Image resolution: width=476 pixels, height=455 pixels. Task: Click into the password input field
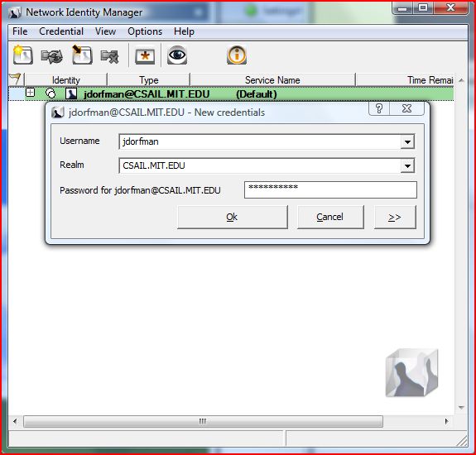[330, 190]
